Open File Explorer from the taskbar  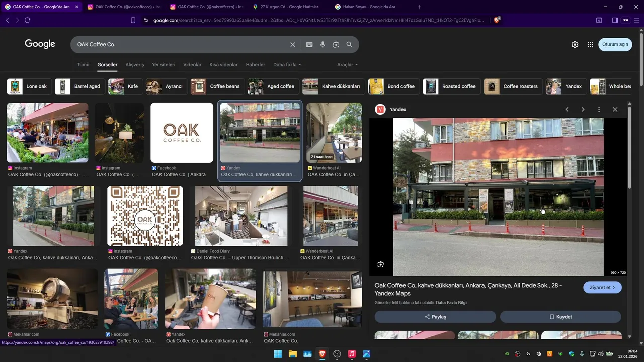click(292, 354)
